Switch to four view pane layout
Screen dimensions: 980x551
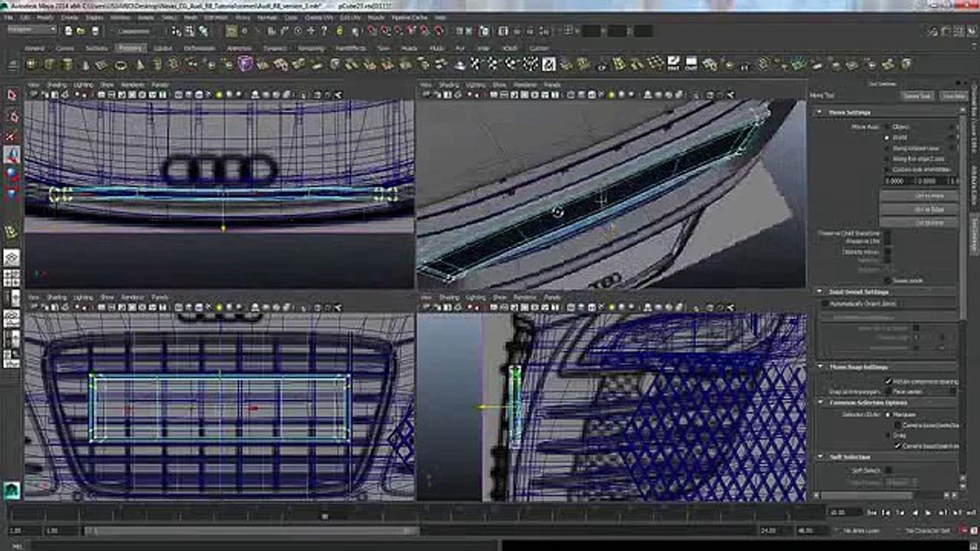click(x=11, y=278)
